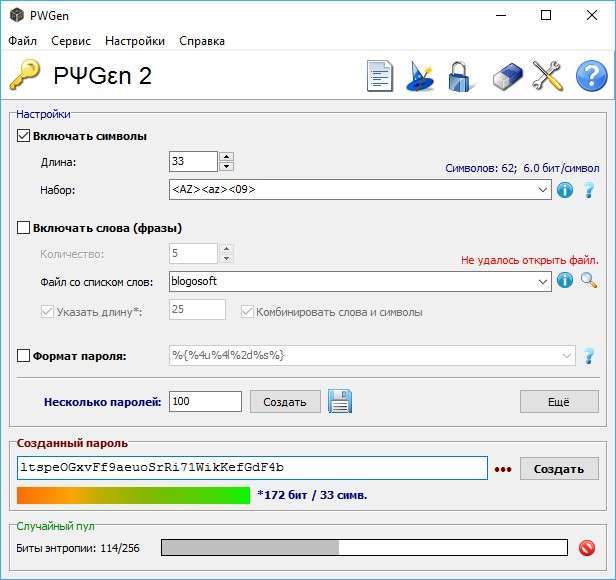
Task: Click '*172 бит / 33 симв.' text
Action: click(312, 495)
